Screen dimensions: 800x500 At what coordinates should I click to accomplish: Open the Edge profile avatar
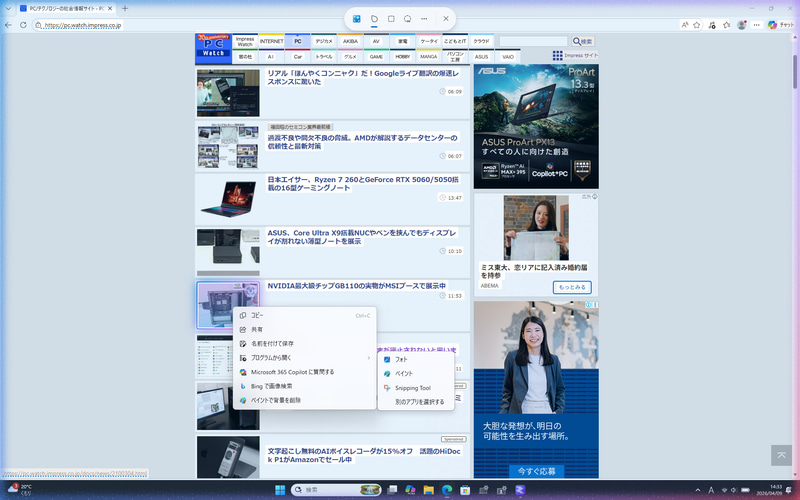click(x=742, y=25)
